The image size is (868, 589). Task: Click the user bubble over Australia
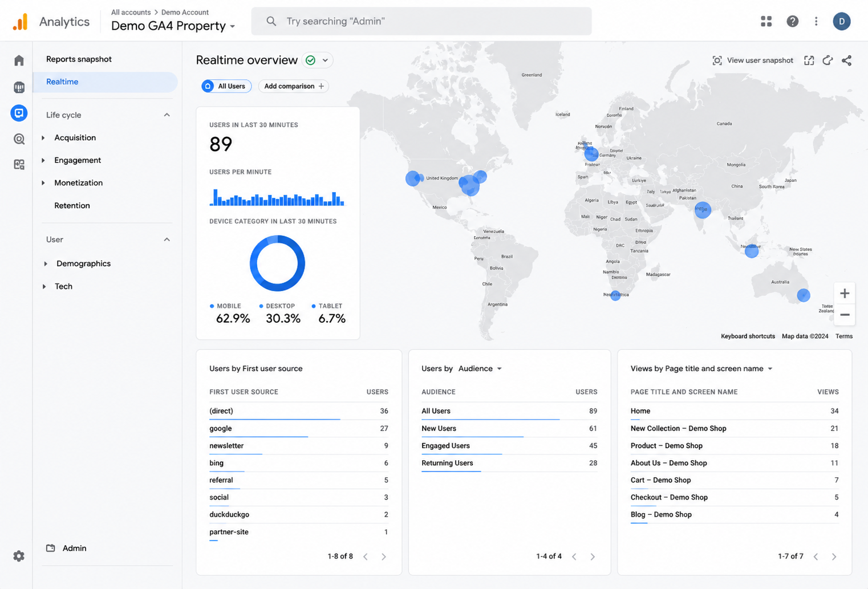pos(803,295)
